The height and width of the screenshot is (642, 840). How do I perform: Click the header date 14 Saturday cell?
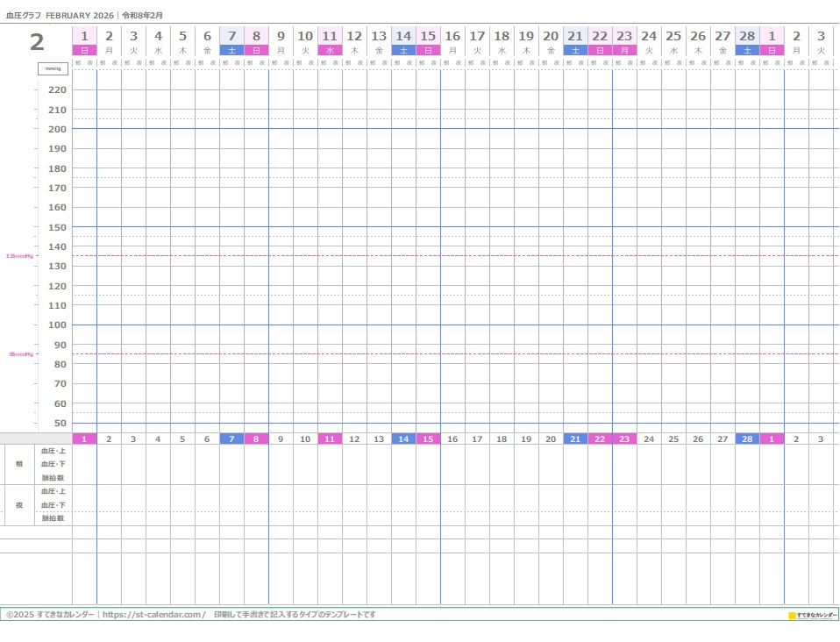pos(403,36)
